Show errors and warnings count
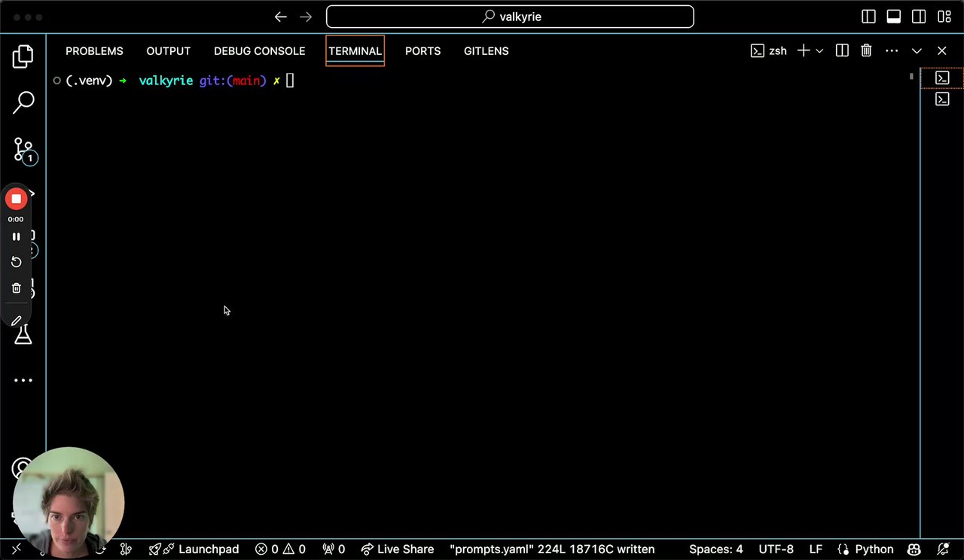Screen dimensions: 964x560 [x=280, y=549]
